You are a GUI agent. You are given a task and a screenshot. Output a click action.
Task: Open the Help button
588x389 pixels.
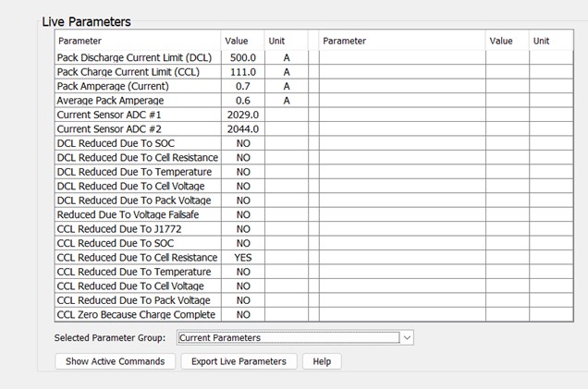(322, 361)
